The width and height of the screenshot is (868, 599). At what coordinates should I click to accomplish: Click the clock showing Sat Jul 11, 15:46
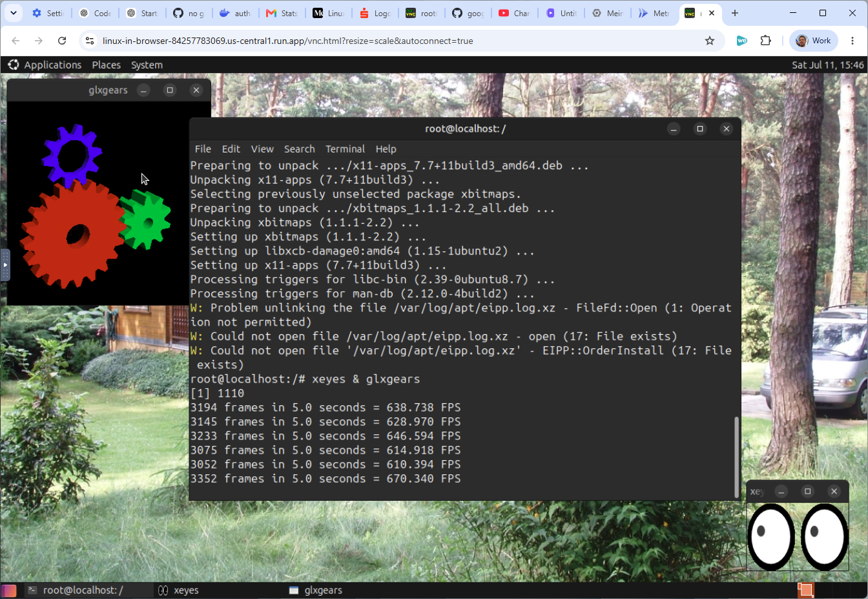[x=827, y=65]
